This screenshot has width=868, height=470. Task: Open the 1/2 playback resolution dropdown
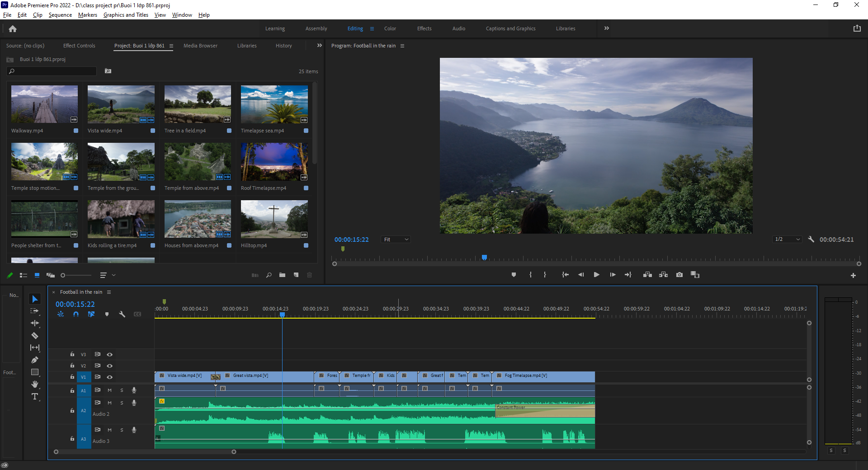pyautogui.click(x=787, y=240)
